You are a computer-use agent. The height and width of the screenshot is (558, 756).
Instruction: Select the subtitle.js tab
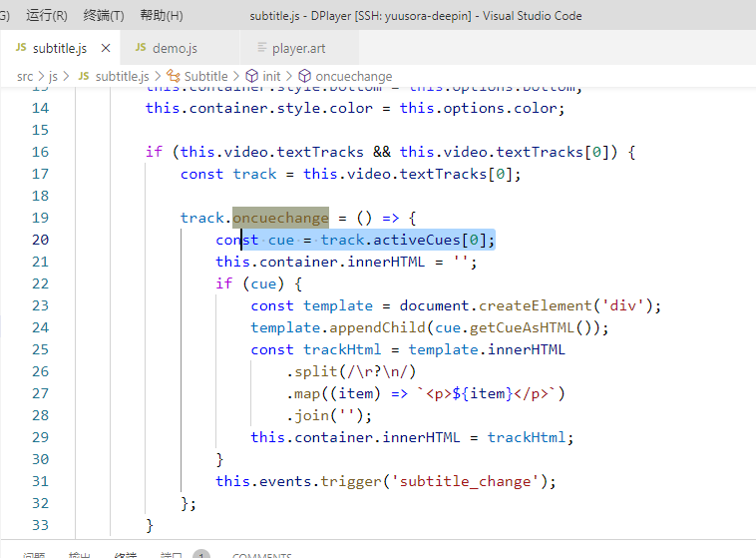point(60,48)
